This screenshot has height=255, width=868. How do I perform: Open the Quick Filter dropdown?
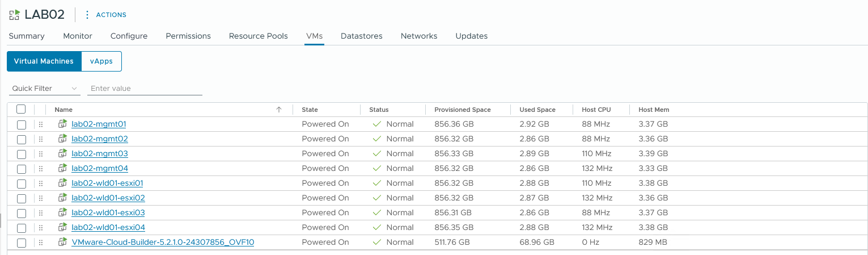tap(44, 89)
